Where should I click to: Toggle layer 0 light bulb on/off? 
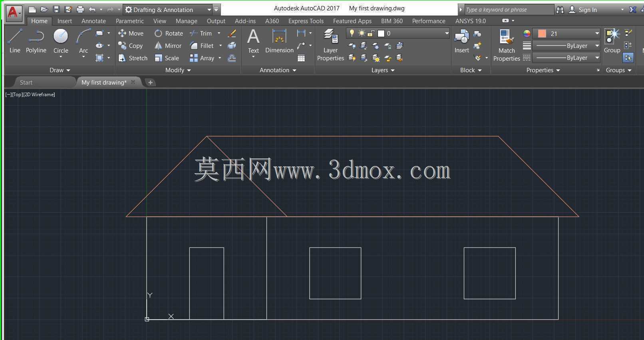pyautogui.click(x=352, y=34)
